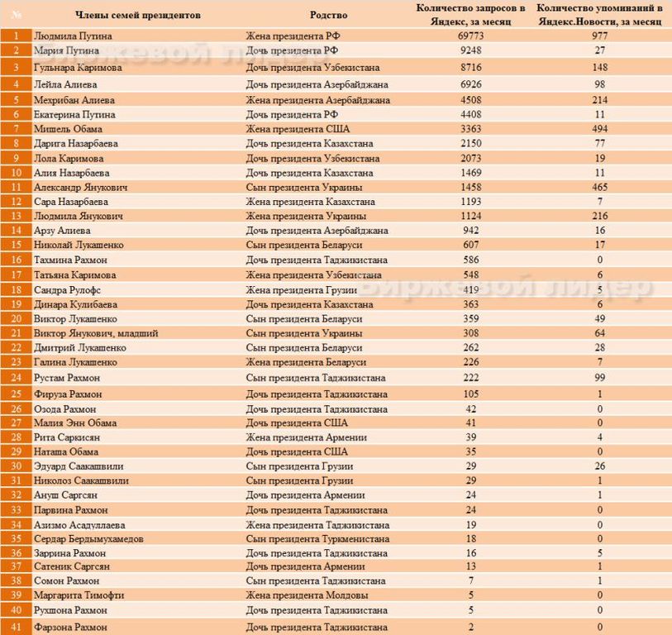Select Тахмина Рахмон in the table

[x=71, y=260]
